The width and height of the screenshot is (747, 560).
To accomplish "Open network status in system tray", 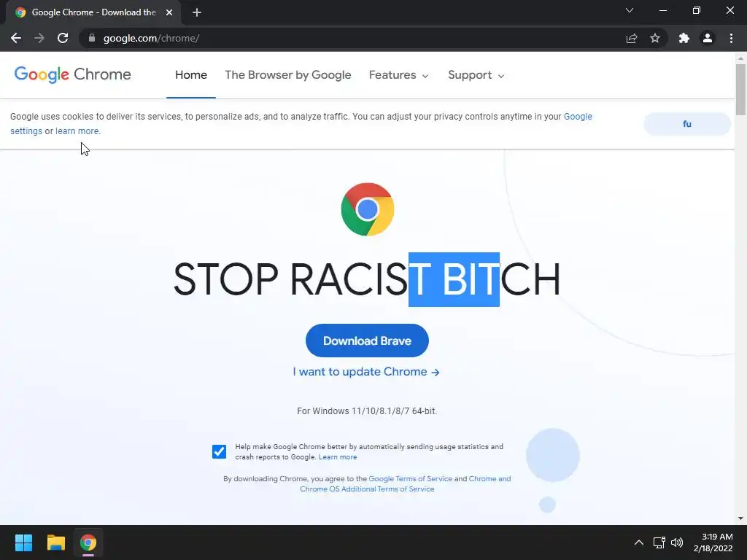I will click(x=659, y=542).
